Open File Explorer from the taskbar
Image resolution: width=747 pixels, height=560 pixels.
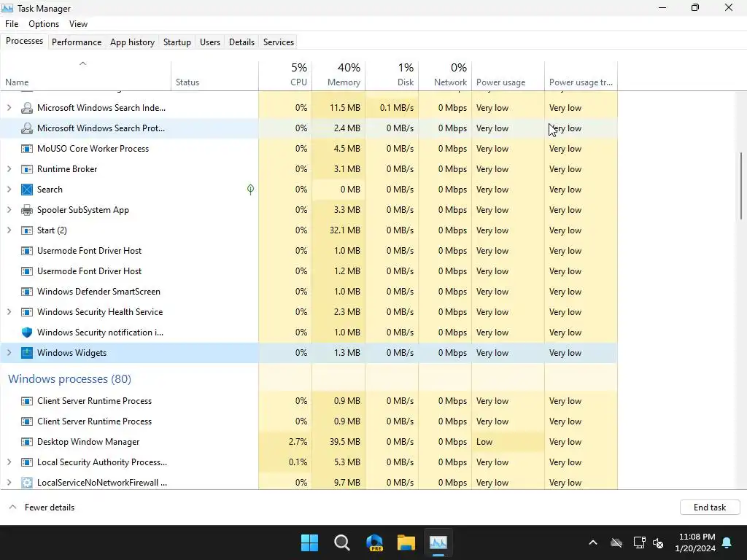406,542
